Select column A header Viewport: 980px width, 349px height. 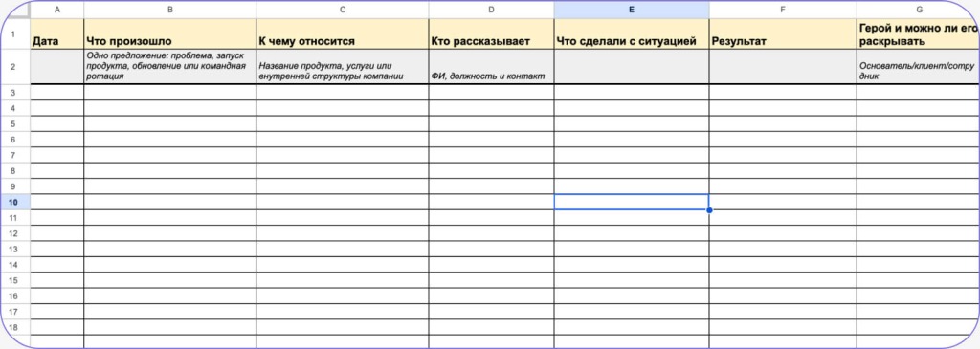(x=56, y=10)
